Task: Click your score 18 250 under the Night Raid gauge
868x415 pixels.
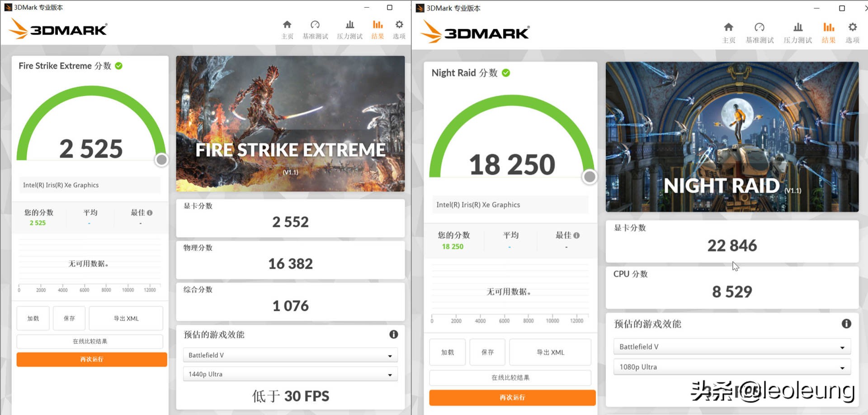Action: pos(453,247)
